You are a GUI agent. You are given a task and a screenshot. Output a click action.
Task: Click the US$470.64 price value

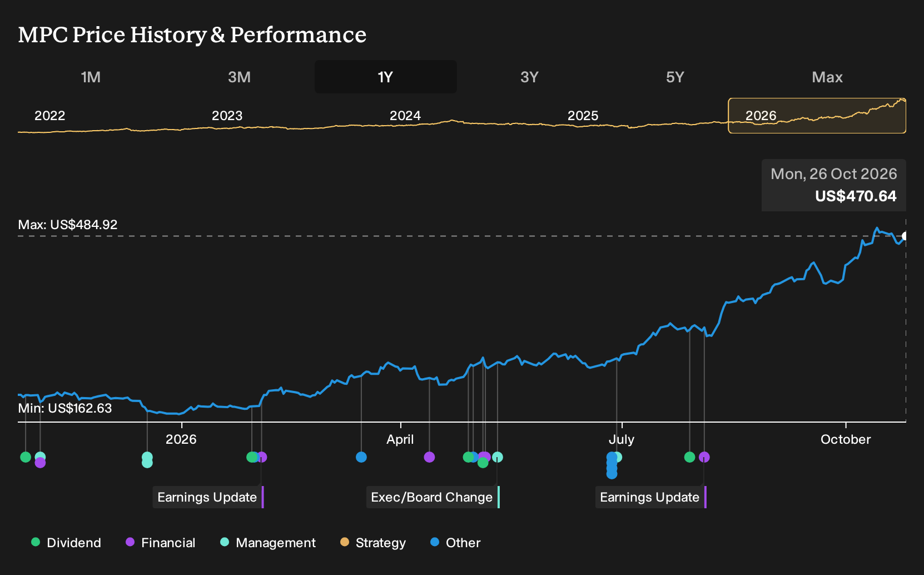coord(856,196)
